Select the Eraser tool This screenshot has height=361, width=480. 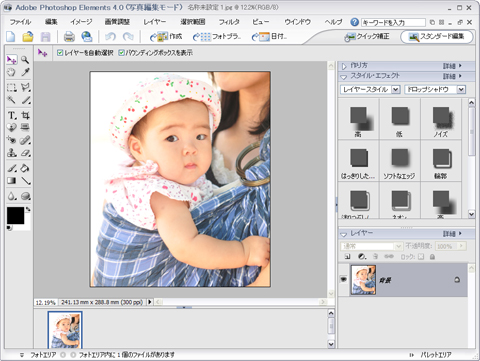[25, 153]
